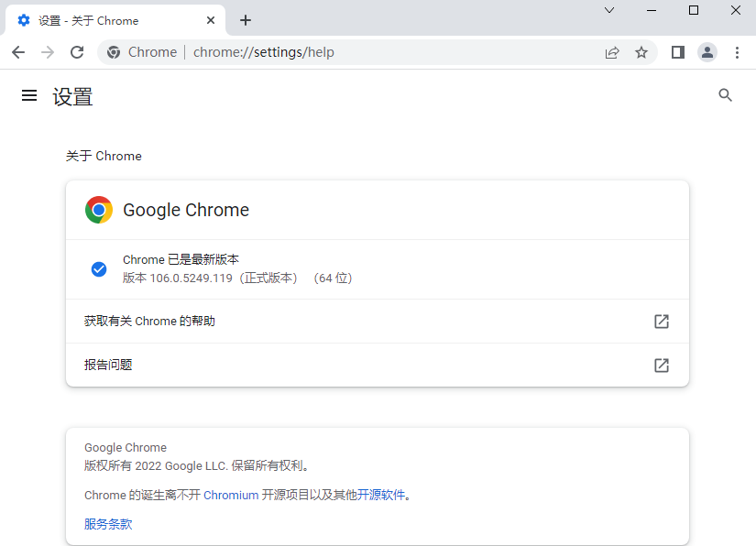
Task: Click the settings search magnifier icon
Action: [725, 95]
